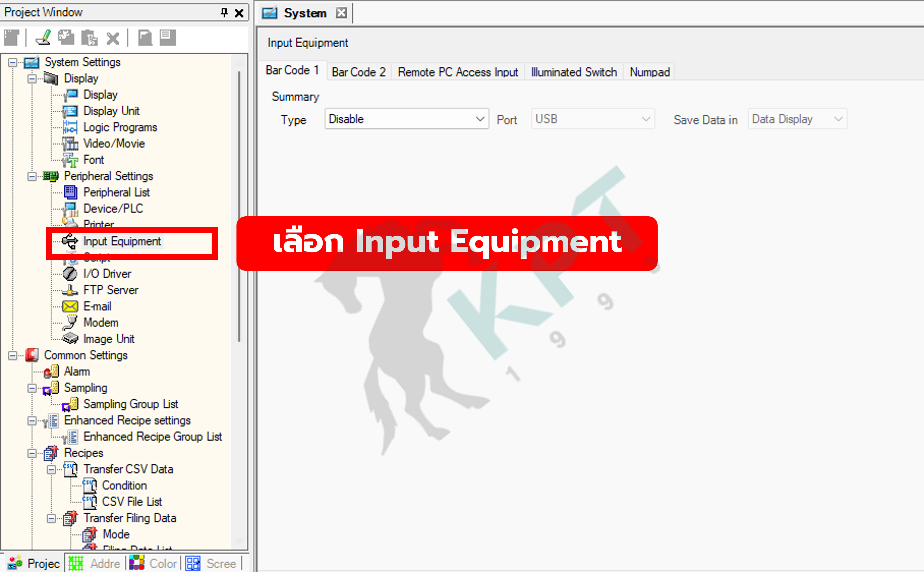Click the Peripheral List icon

coord(70,193)
